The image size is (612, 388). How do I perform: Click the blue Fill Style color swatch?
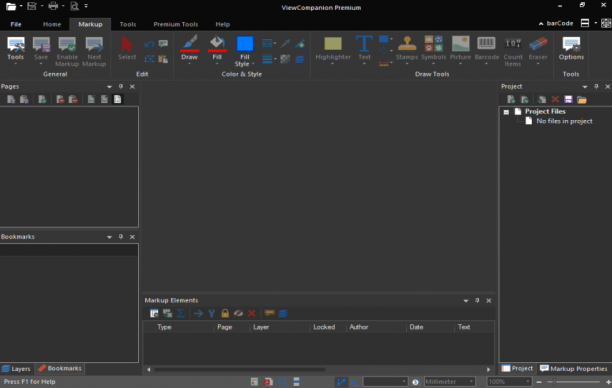[x=245, y=44]
